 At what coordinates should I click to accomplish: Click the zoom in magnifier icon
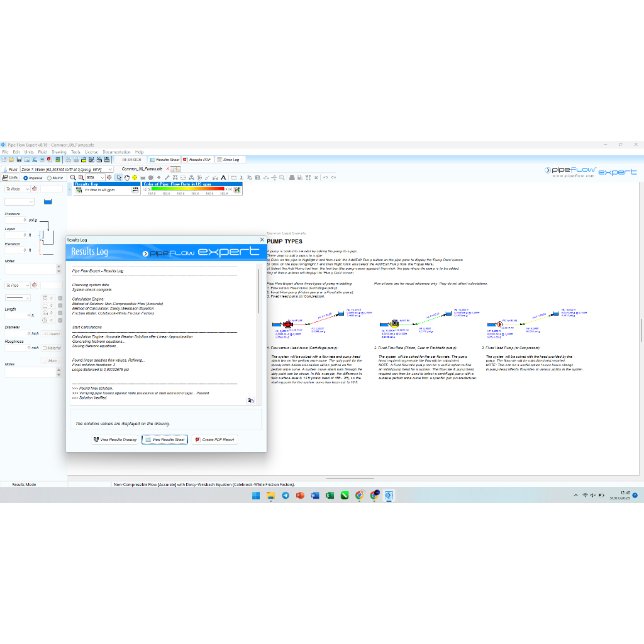coord(73,178)
